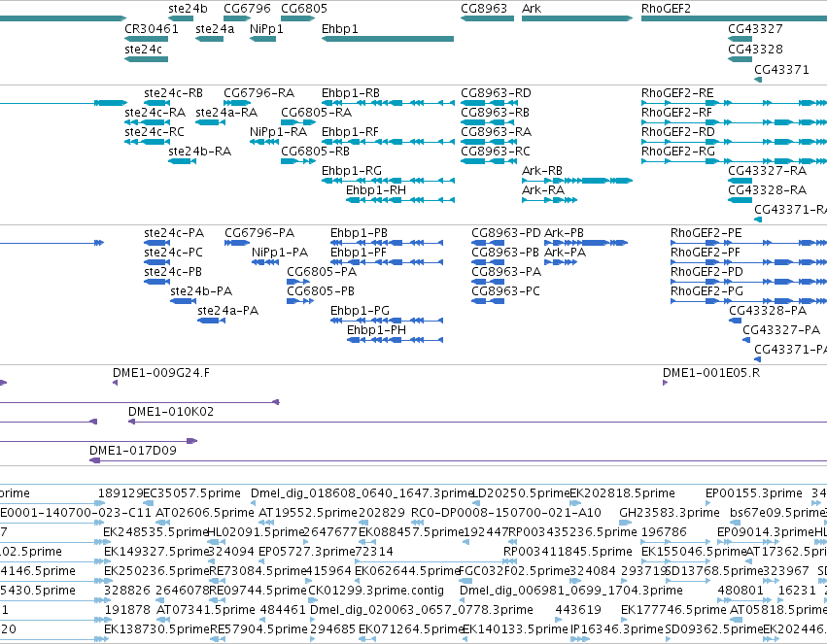Select the RhoGEF2-RG transcript

734,161
